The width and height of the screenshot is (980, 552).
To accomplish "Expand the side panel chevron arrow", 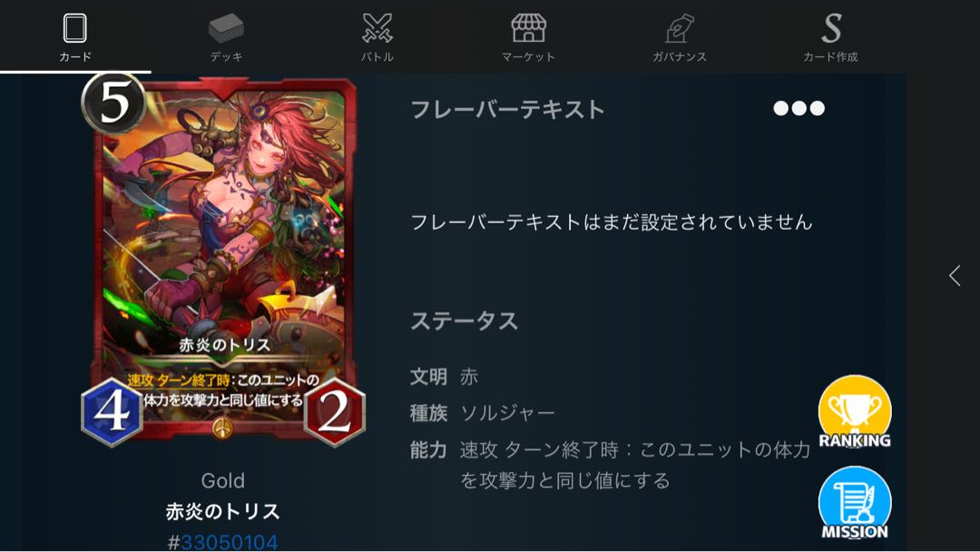I will click(x=955, y=276).
